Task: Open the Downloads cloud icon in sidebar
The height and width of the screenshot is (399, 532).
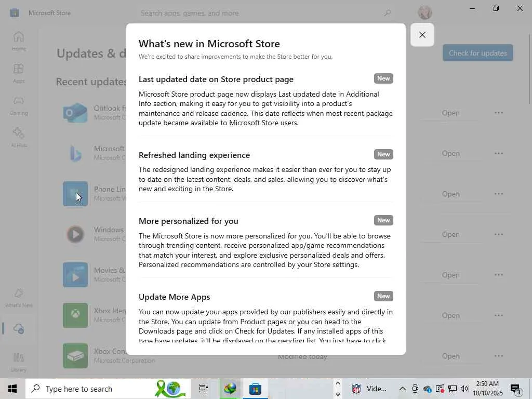Action: pyautogui.click(x=19, y=328)
